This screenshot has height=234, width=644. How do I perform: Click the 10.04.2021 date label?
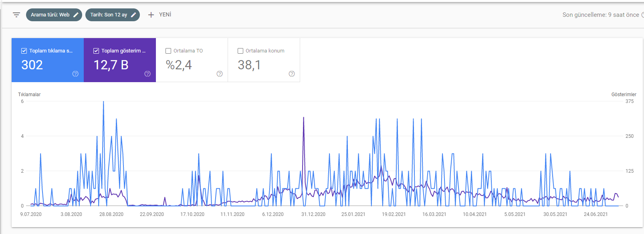pyautogui.click(x=475, y=214)
